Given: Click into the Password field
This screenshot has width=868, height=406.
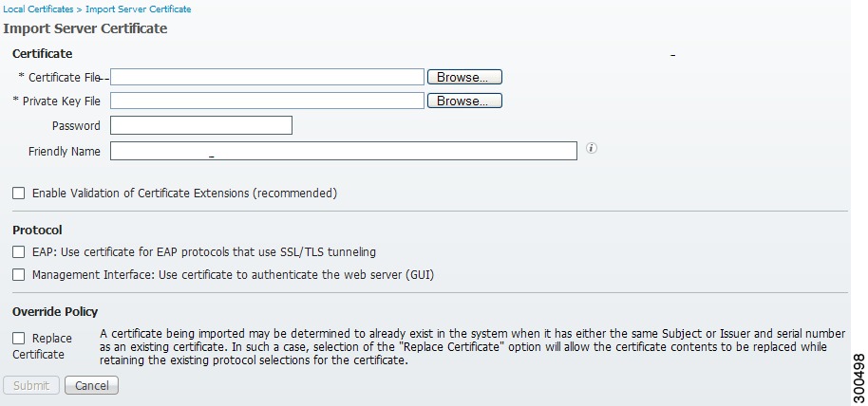Looking at the screenshot, I should (x=201, y=125).
